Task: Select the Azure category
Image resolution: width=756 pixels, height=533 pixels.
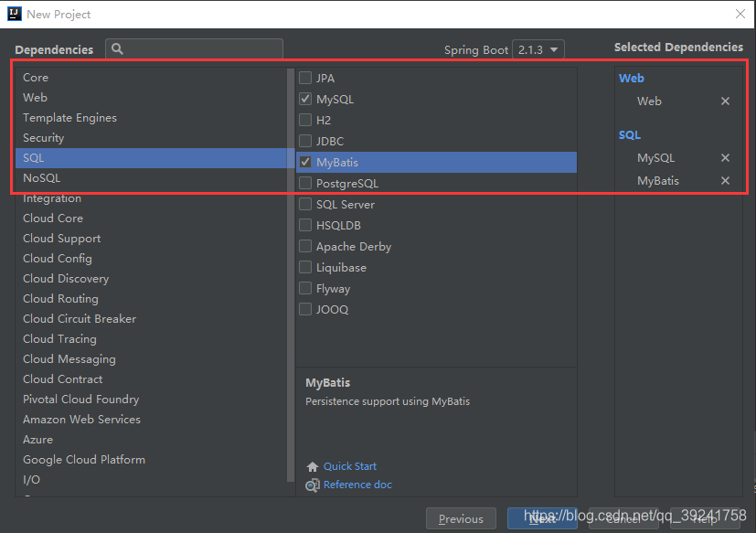Action: pos(152,440)
